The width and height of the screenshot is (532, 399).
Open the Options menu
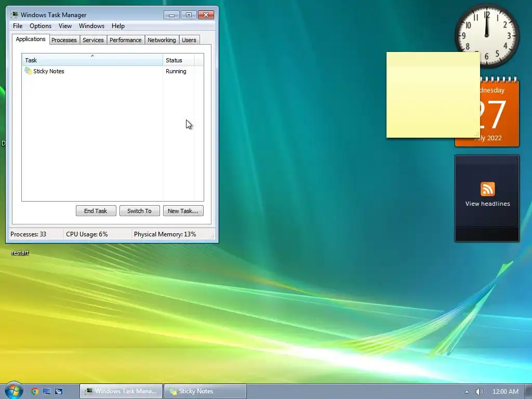pos(41,26)
